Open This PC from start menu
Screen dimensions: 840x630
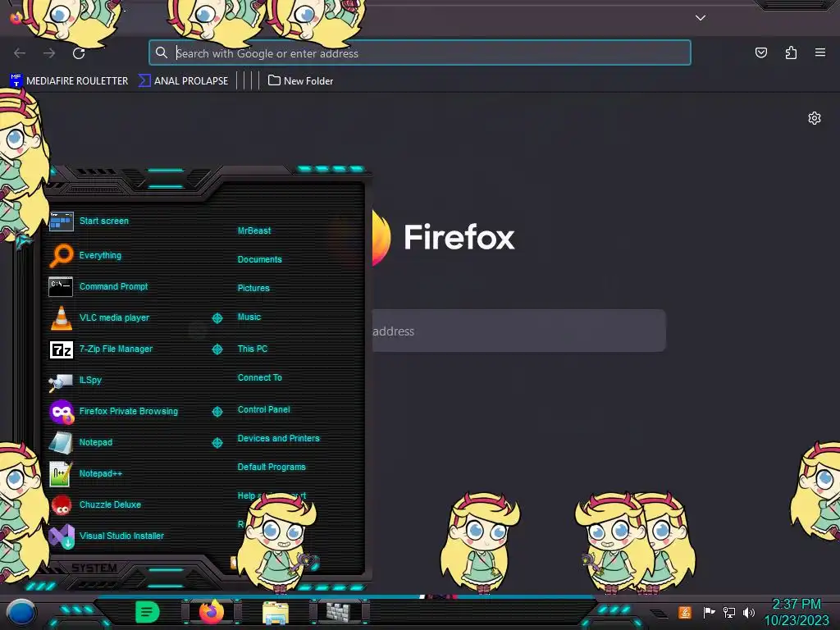[x=253, y=349]
